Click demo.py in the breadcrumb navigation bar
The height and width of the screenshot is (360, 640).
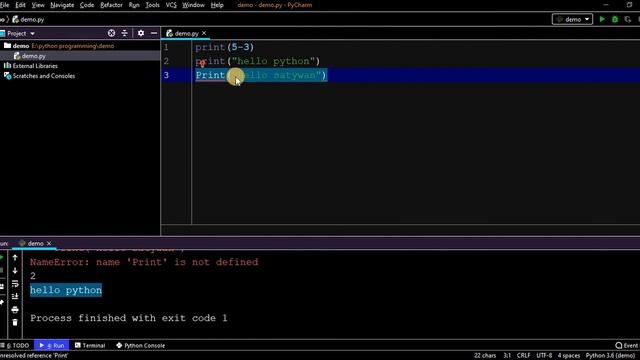28,19
